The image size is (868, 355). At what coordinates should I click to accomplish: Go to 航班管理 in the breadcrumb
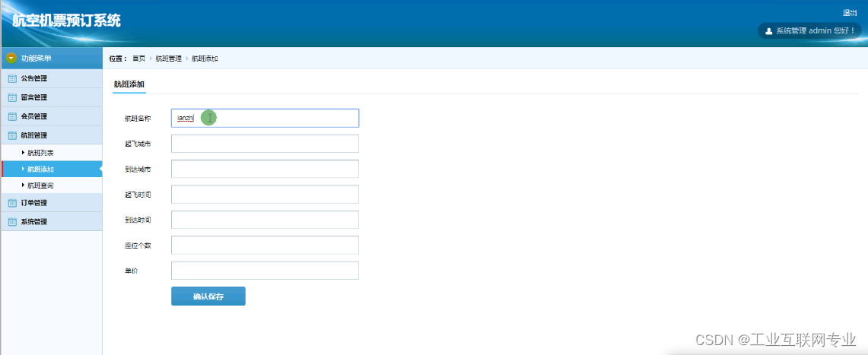coord(168,59)
